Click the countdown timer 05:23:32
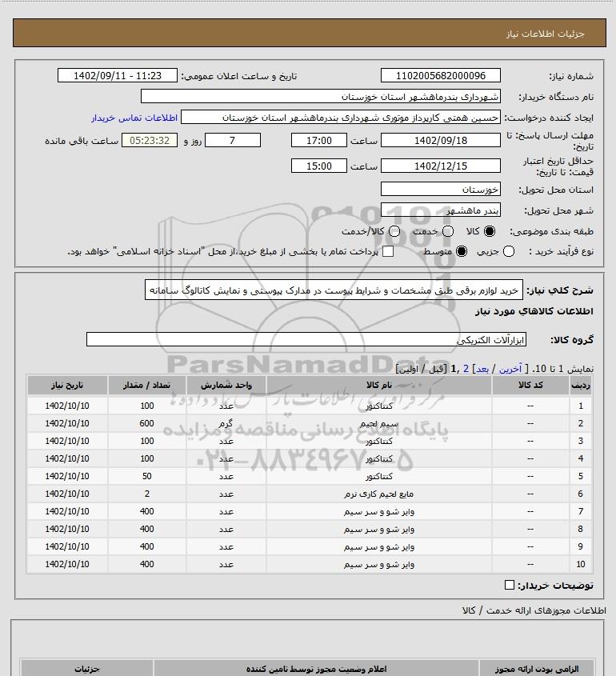This screenshot has height=676, width=616. 150,140
